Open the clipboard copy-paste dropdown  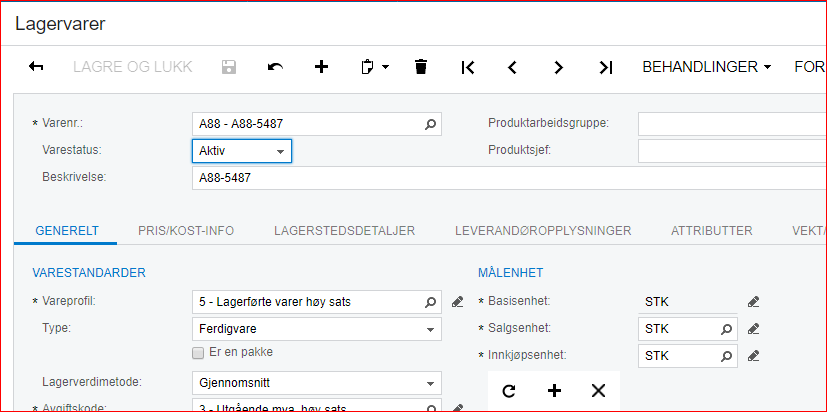click(373, 67)
